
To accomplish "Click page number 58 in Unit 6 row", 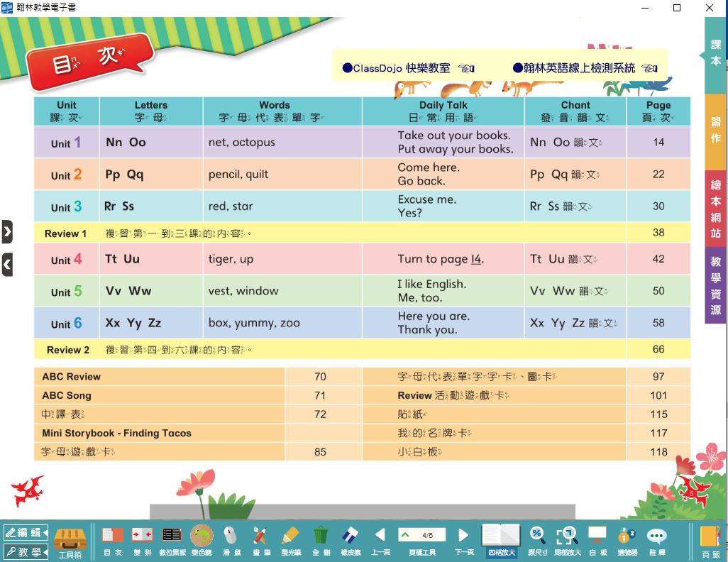I will point(658,323).
